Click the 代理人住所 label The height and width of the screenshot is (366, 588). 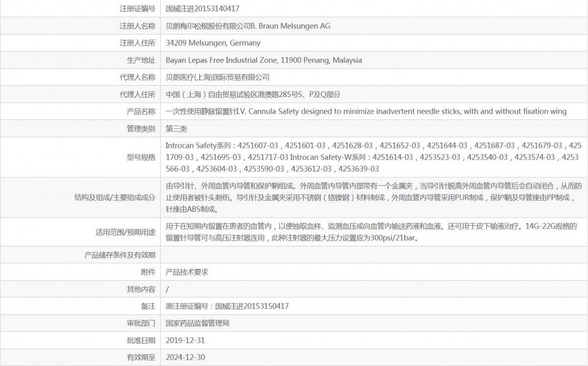[x=138, y=95]
